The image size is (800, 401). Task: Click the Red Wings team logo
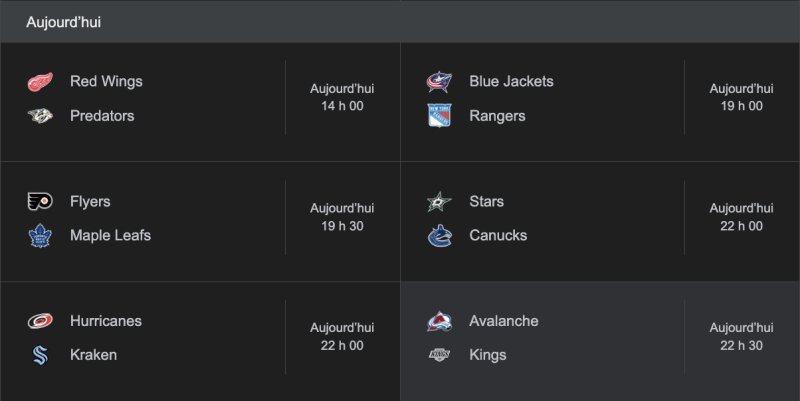coord(39,81)
